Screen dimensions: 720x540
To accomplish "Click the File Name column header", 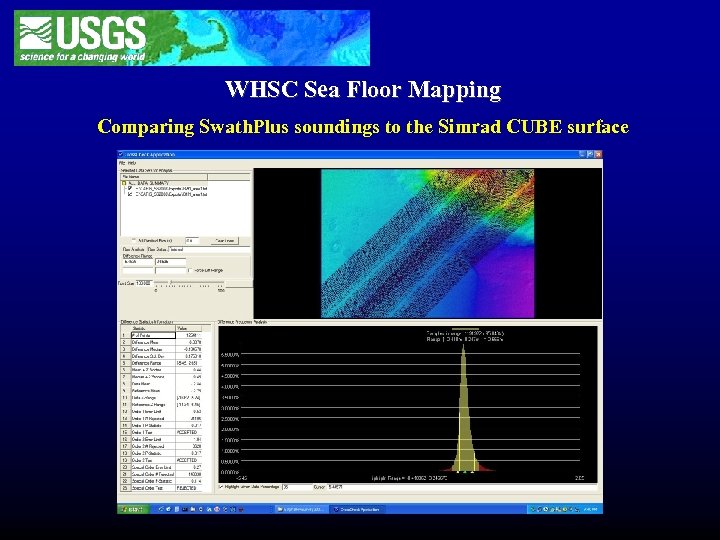I will pos(164,177).
